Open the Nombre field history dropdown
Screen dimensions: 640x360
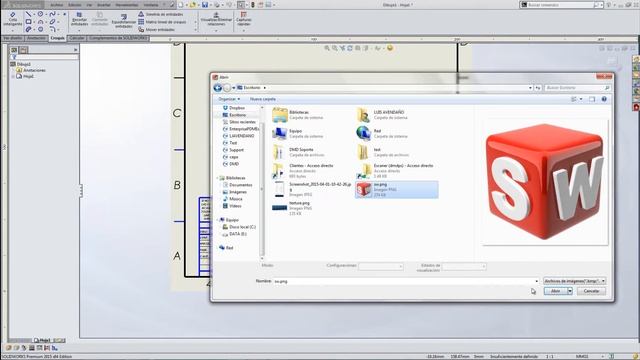(536, 281)
